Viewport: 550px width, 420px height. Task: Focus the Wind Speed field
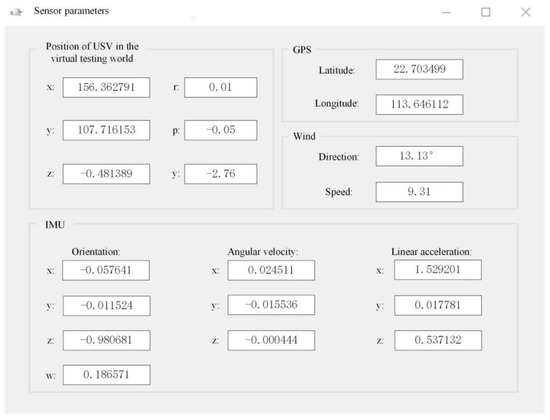coord(420,192)
